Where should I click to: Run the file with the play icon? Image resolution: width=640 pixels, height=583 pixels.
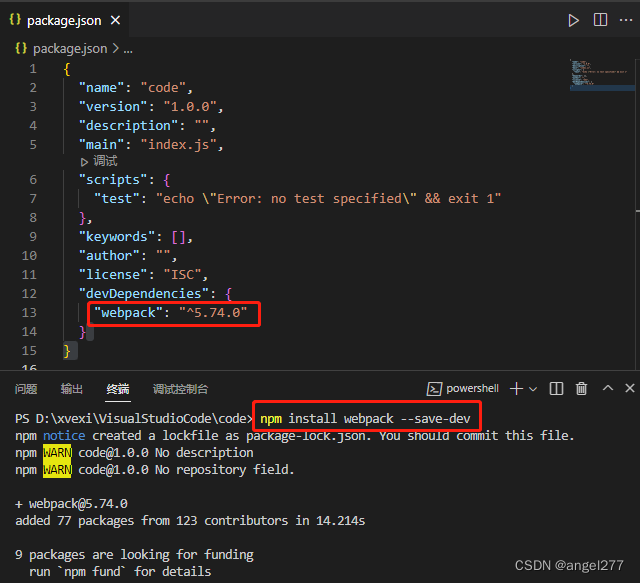[573, 20]
